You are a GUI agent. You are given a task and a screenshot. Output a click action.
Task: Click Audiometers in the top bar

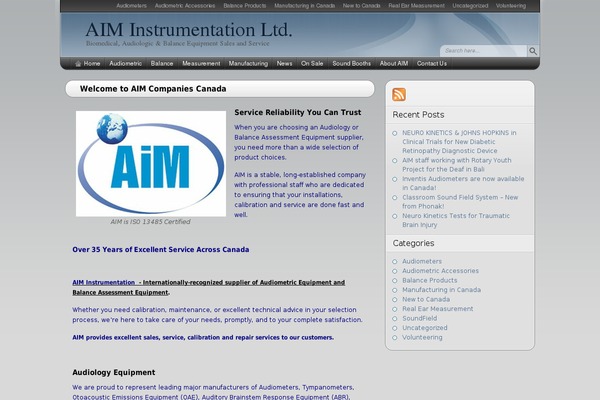click(131, 6)
